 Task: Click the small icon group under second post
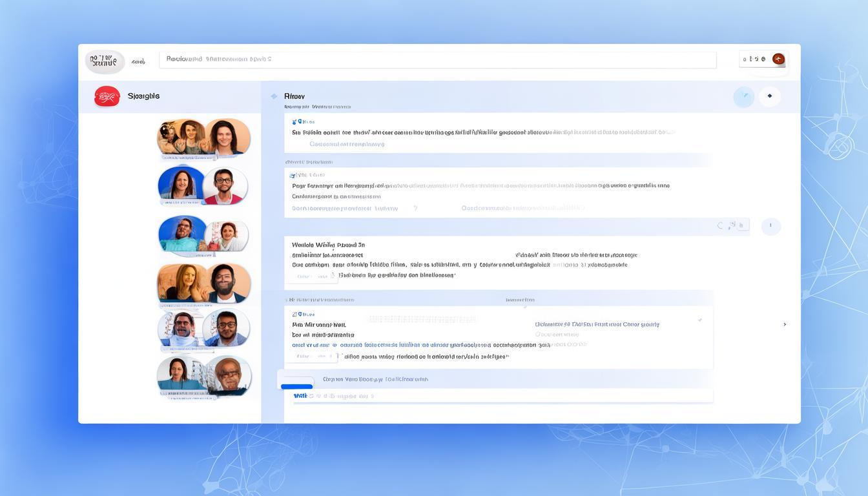click(732, 225)
